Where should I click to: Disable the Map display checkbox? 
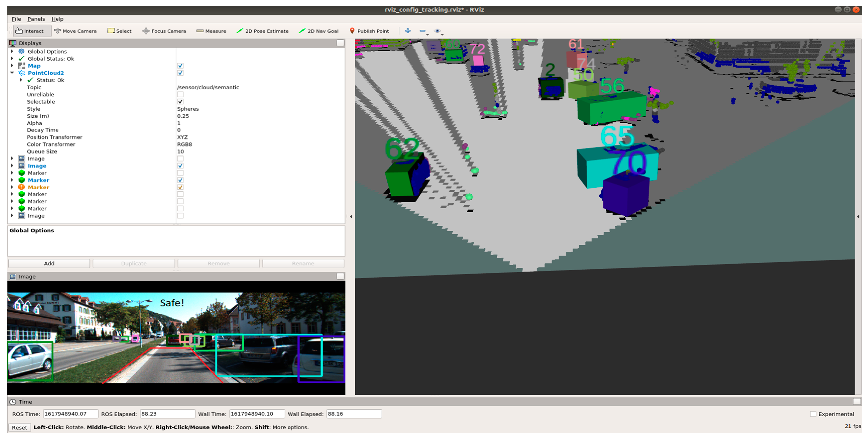[x=180, y=66]
